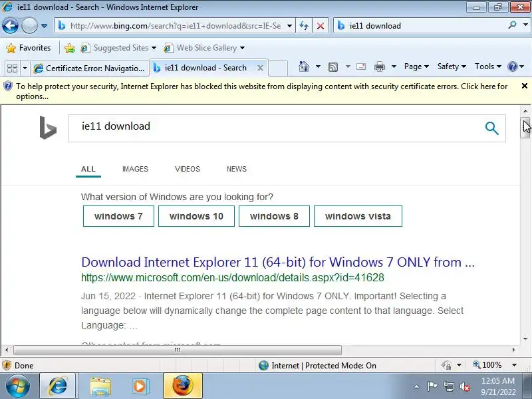Switch to IMAGES results tab

135,169
